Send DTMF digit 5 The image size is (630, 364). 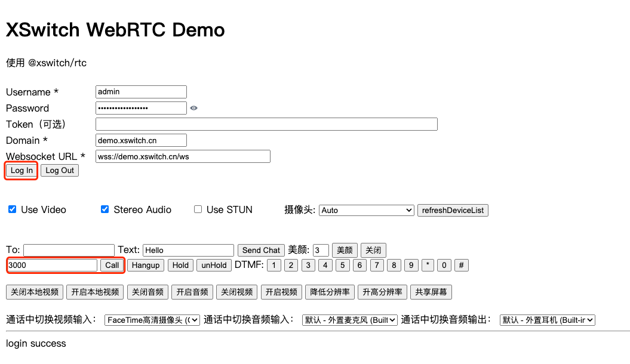coord(342,266)
